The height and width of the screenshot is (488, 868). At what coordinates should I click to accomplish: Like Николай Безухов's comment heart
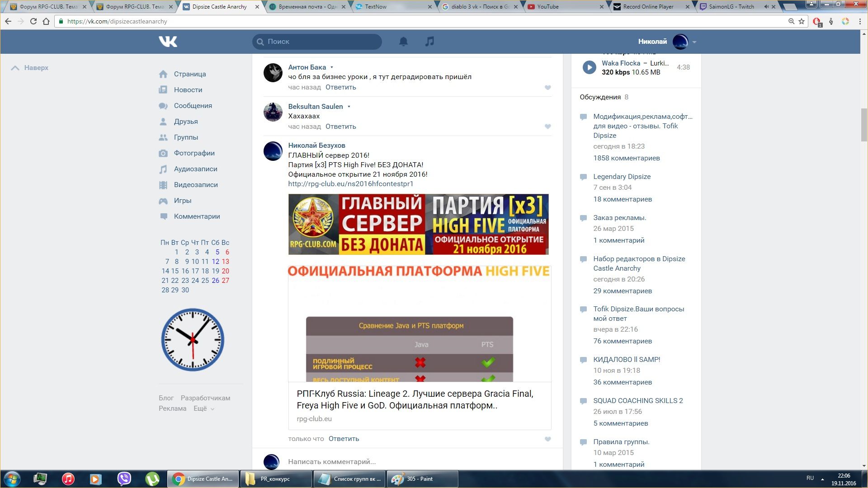point(547,439)
